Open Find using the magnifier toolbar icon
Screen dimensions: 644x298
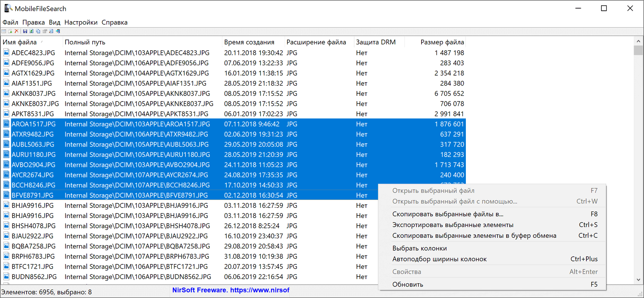[51, 31]
